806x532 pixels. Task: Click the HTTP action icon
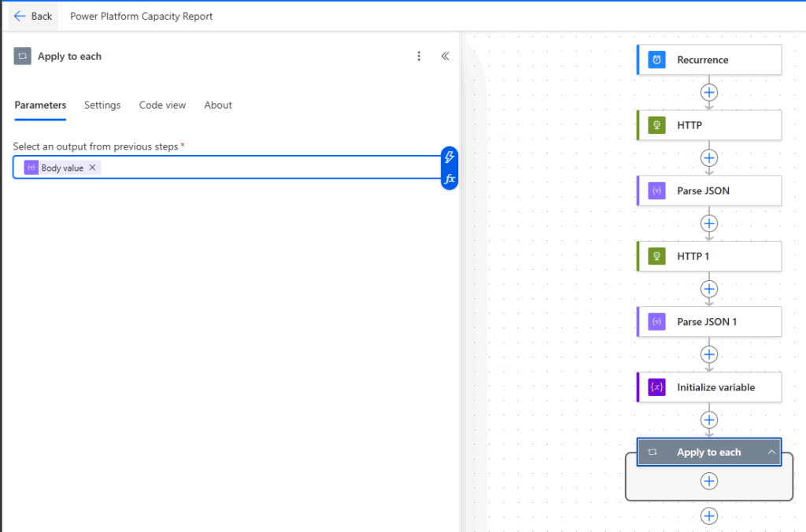tap(656, 125)
